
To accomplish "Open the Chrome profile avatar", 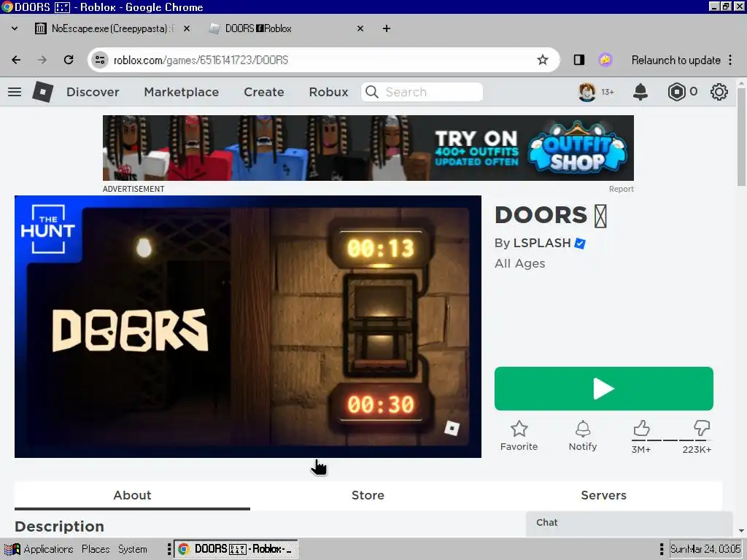I will [x=605, y=60].
